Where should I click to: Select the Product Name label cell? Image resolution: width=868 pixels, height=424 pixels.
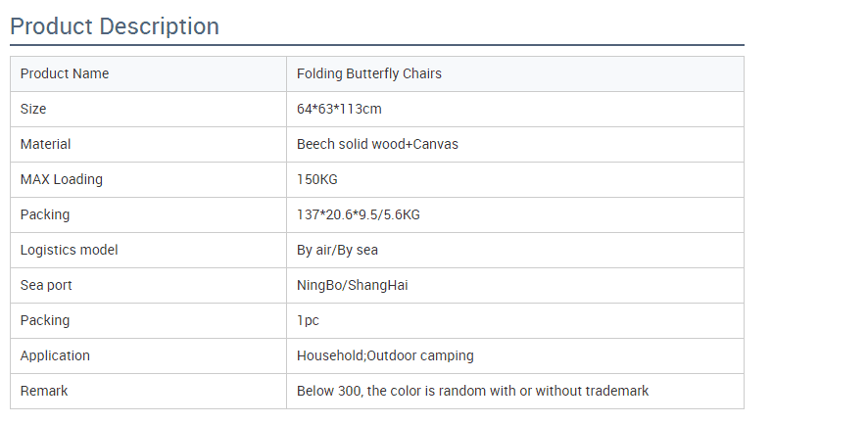point(148,74)
